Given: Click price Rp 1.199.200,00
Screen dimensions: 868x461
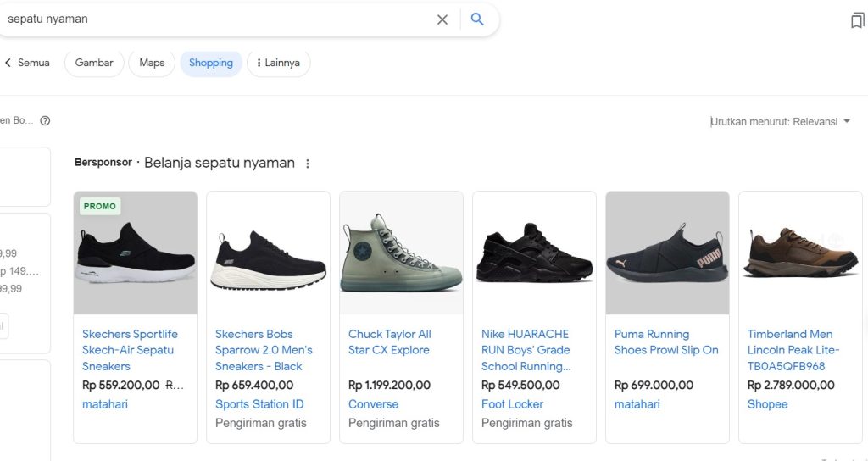Looking at the screenshot, I should (389, 385).
